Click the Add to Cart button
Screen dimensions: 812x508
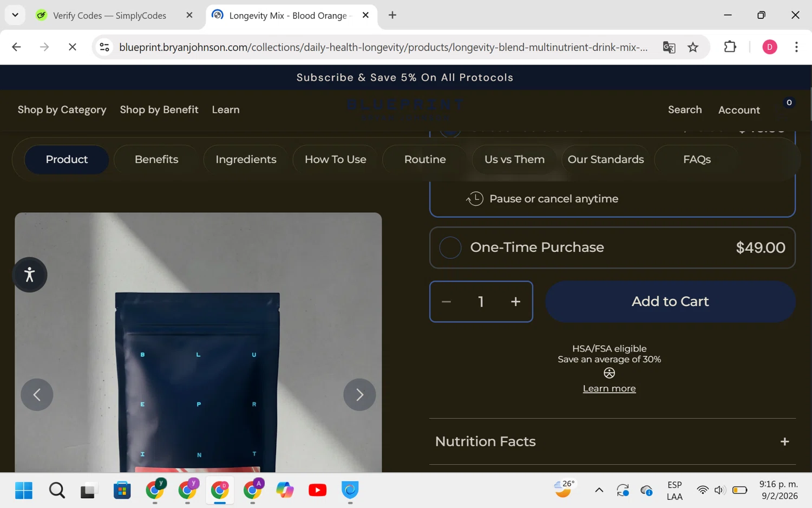click(x=670, y=302)
